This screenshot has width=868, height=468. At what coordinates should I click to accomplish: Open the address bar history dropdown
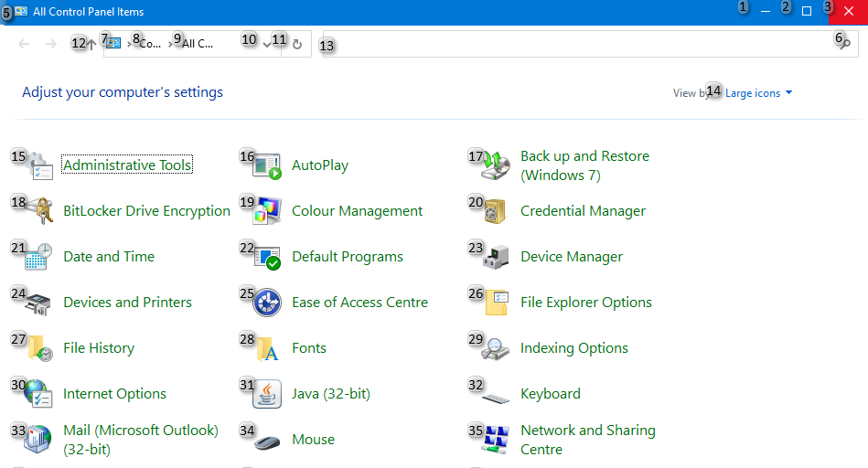[267, 44]
